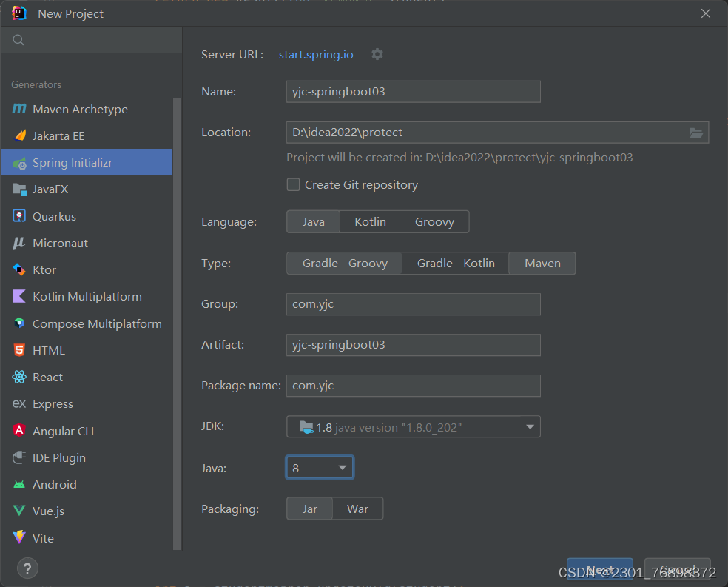
Task: Select Angular CLI generator
Action: click(87, 431)
